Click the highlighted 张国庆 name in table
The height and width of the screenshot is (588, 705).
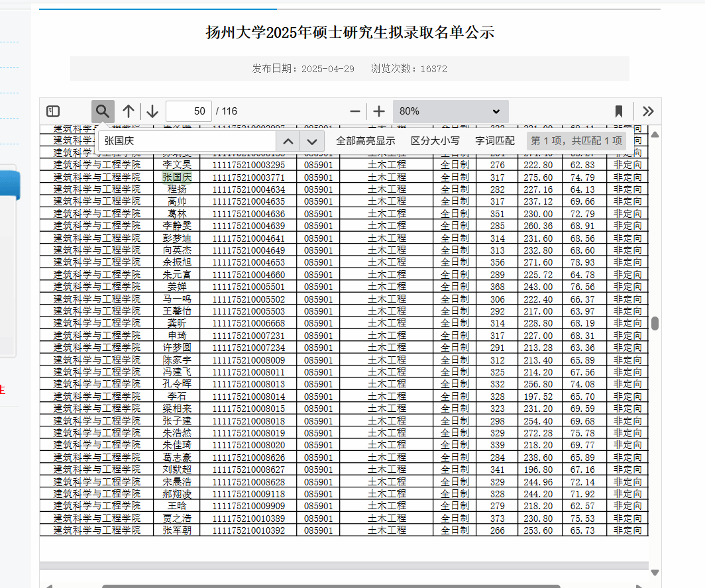point(177,177)
